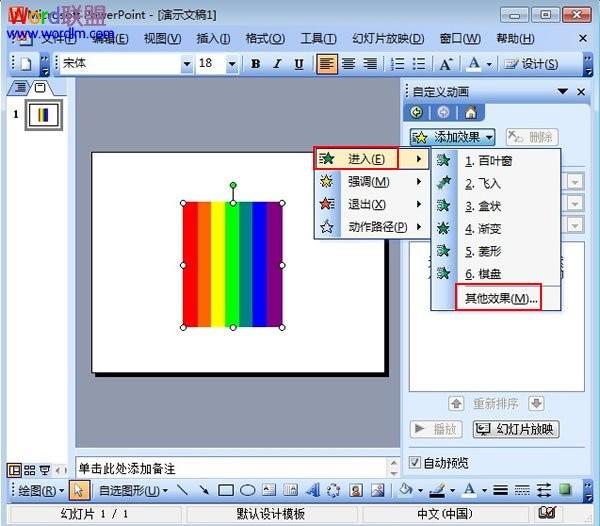Select the Oval drawing tool
600x526 pixels.
coord(247,490)
